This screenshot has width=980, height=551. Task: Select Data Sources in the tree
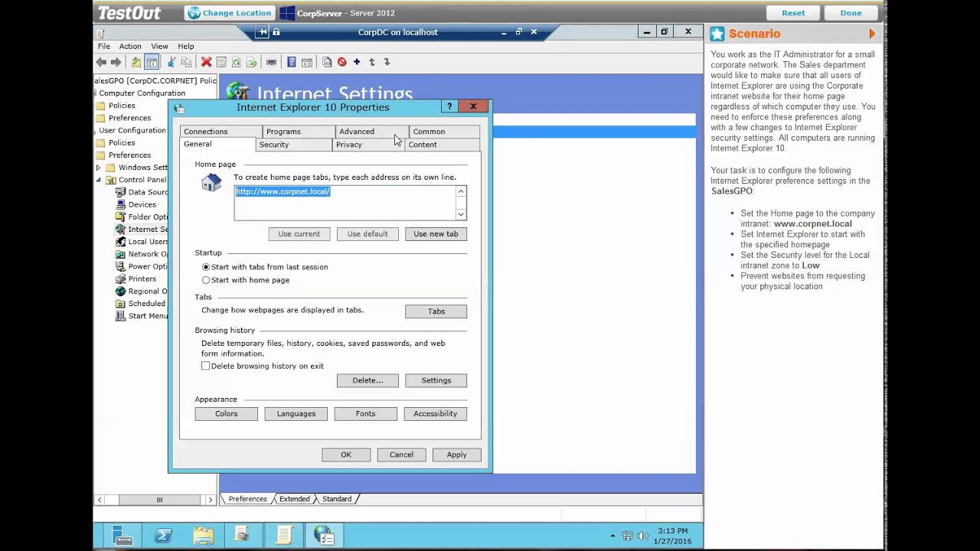coord(142,192)
